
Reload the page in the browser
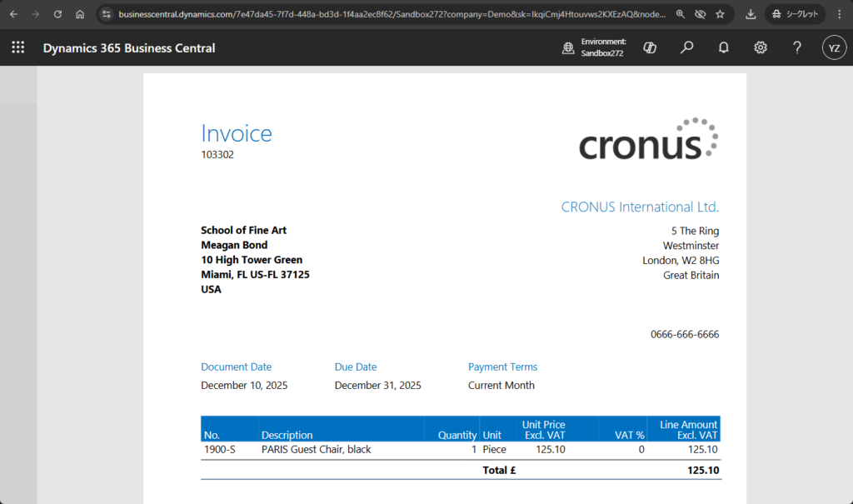(57, 14)
